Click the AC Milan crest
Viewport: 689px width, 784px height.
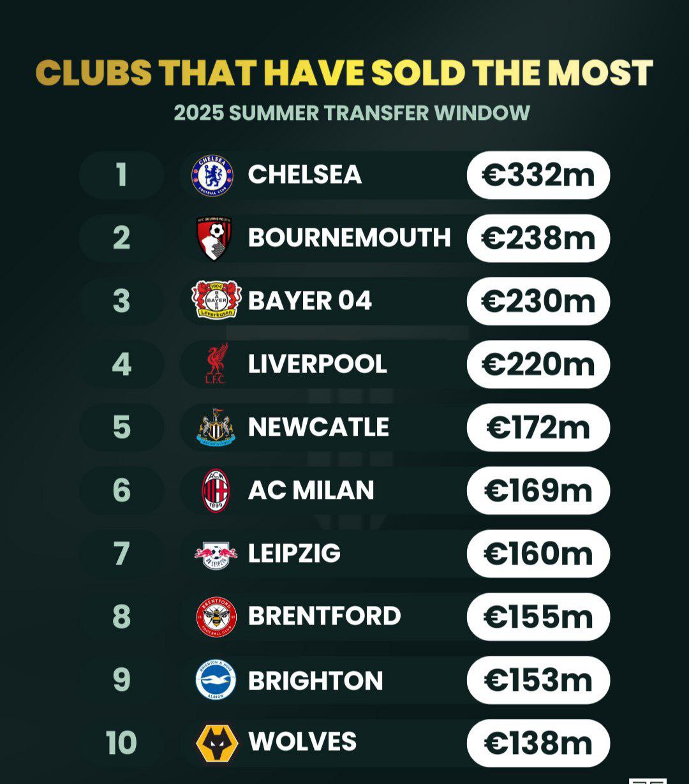click(x=216, y=490)
